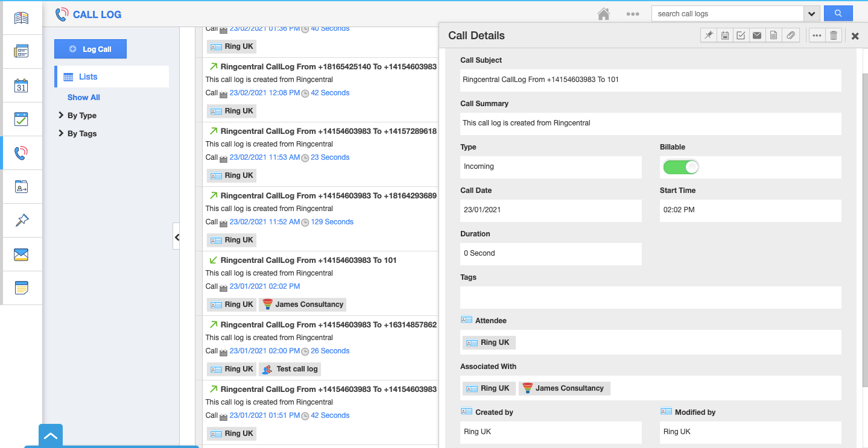Open the attachment paperclip icon in Call Details
Viewport: 868px width, 448px height.
[790, 36]
